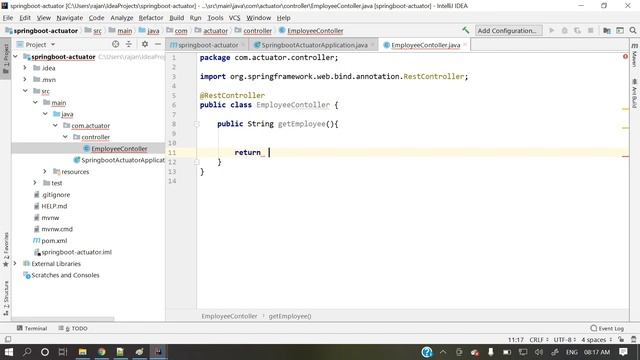Image resolution: width=640 pixels, height=360 pixels.
Task: Click the tool window toggle in status bar corner
Action: [x=8, y=339]
